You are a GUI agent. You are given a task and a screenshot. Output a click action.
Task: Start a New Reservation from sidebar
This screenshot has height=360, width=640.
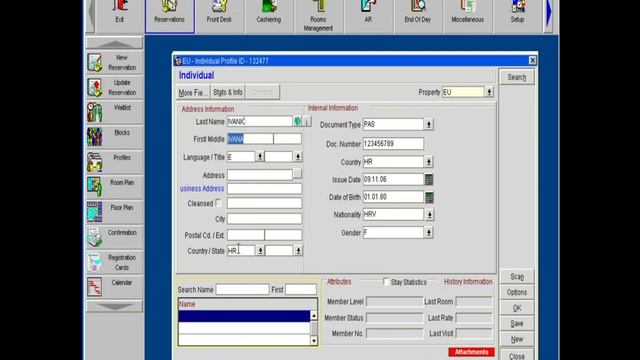point(114,62)
